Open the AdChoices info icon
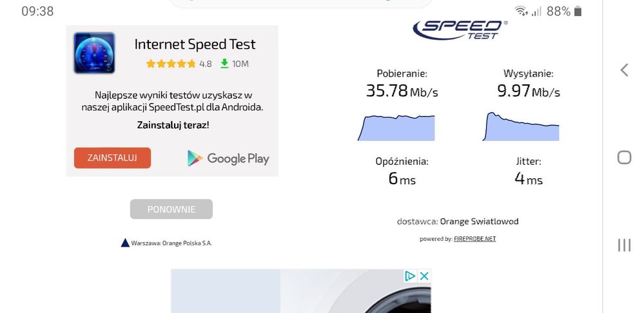The height and width of the screenshot is (313, 644). 410,276
